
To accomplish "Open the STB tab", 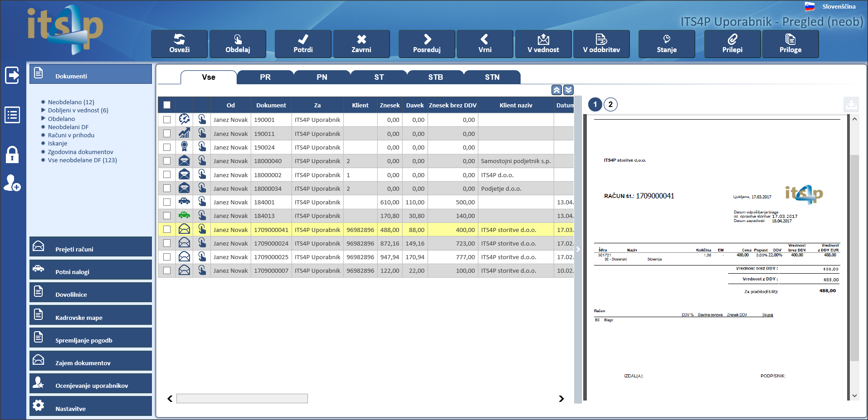I will tap(435, 77).
